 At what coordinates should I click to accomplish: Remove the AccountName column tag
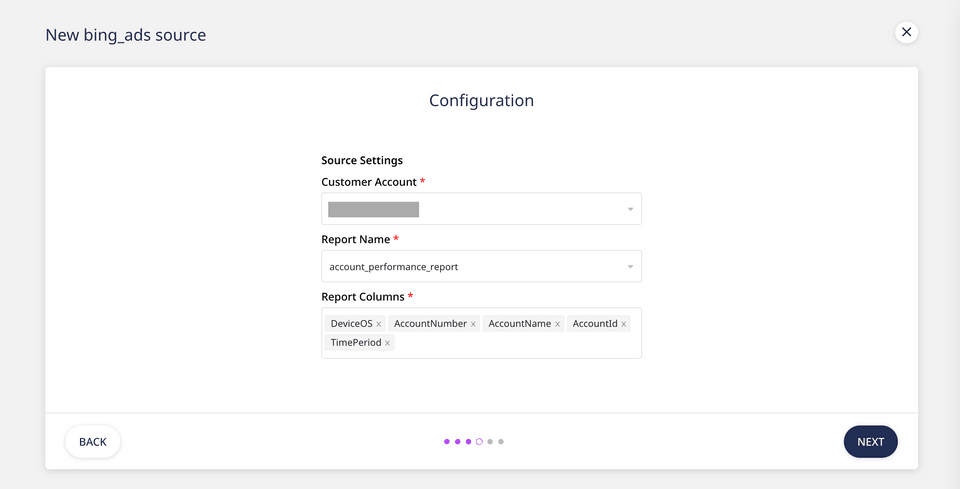click(x=558, y=324)
